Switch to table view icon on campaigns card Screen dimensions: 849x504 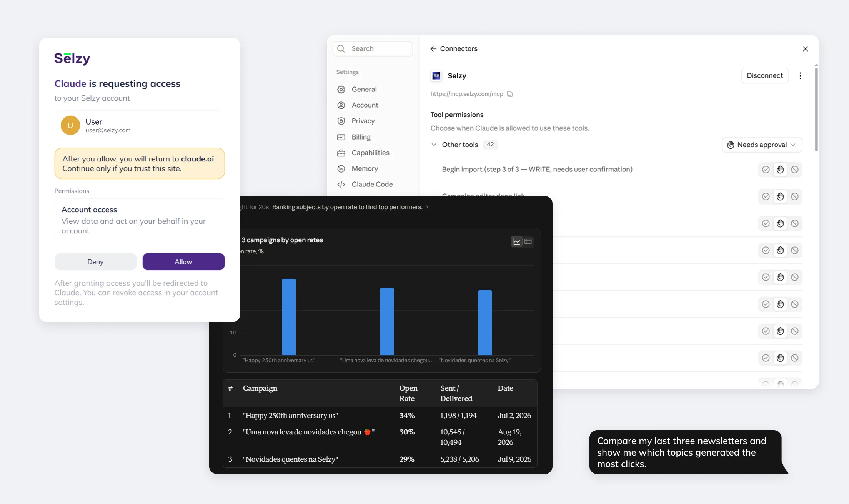(528, 241)
